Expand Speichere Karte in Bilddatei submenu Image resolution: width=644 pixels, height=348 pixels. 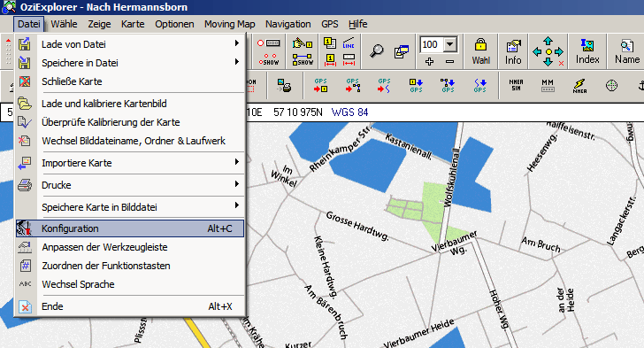click(x=130, y=207)
